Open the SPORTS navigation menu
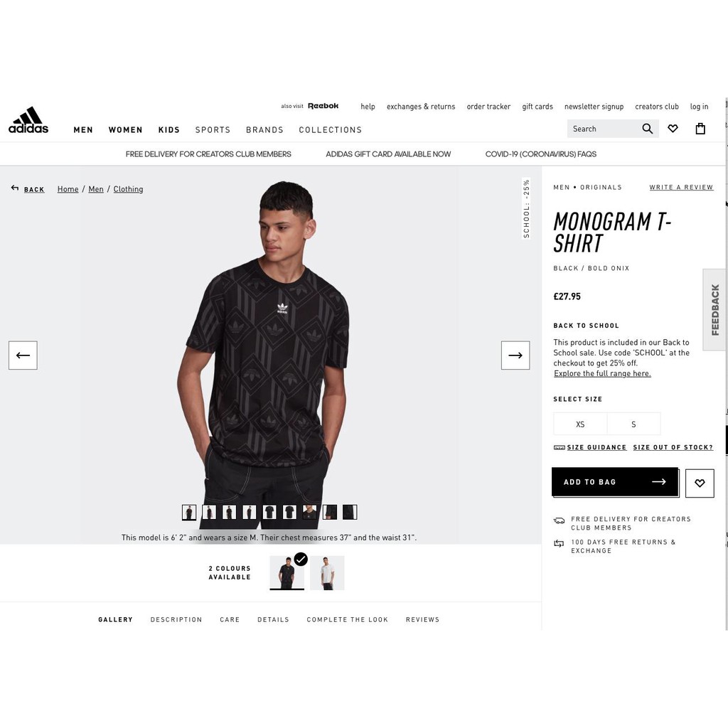Image resolution: width=728 pixels, height=728 pixels. [x=213, y=130]
